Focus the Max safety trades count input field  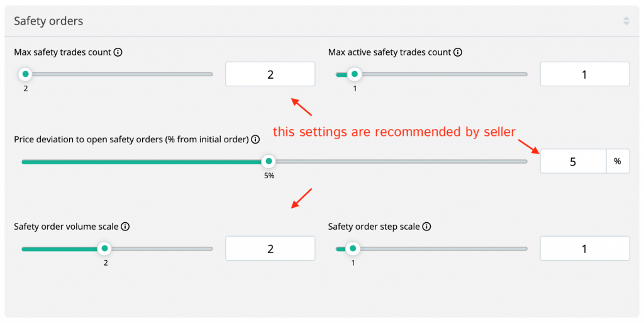(270, 74)
